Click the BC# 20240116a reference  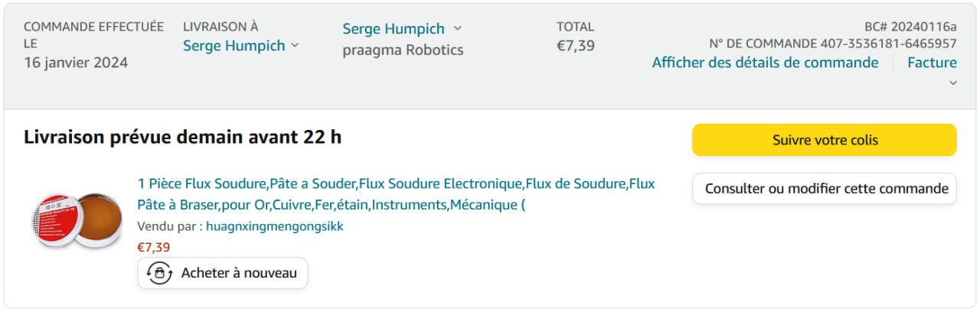910,26
